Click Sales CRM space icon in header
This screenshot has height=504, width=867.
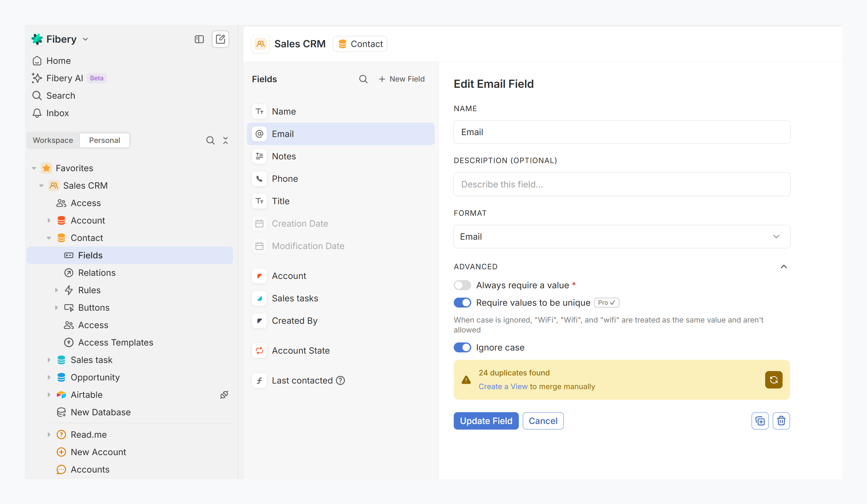coord(260,44)
